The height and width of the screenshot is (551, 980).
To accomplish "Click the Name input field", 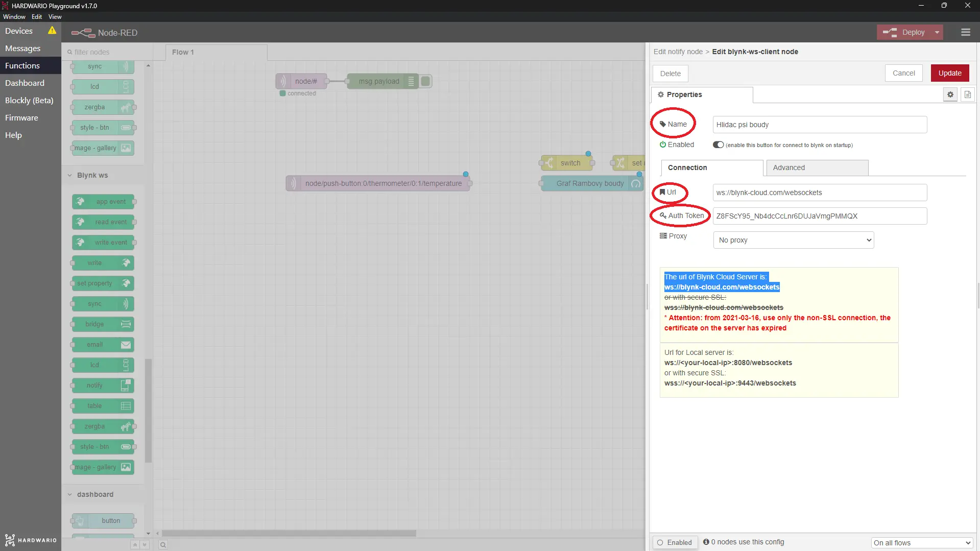I will [819, 125].
